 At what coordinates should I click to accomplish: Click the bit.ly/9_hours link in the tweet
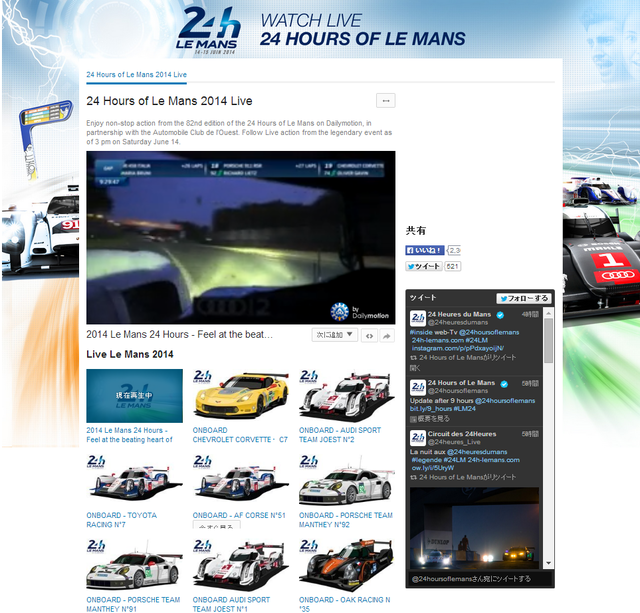point(431,409)
